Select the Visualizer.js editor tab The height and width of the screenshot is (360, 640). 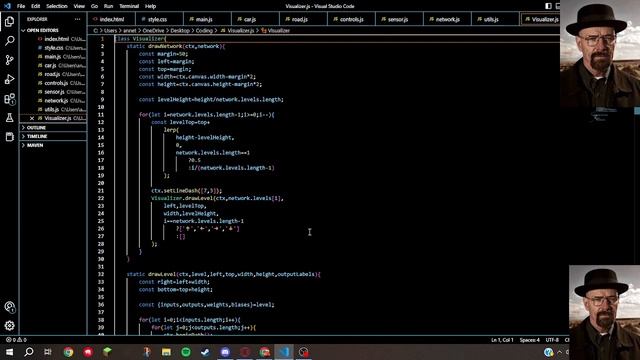point(541,19)
